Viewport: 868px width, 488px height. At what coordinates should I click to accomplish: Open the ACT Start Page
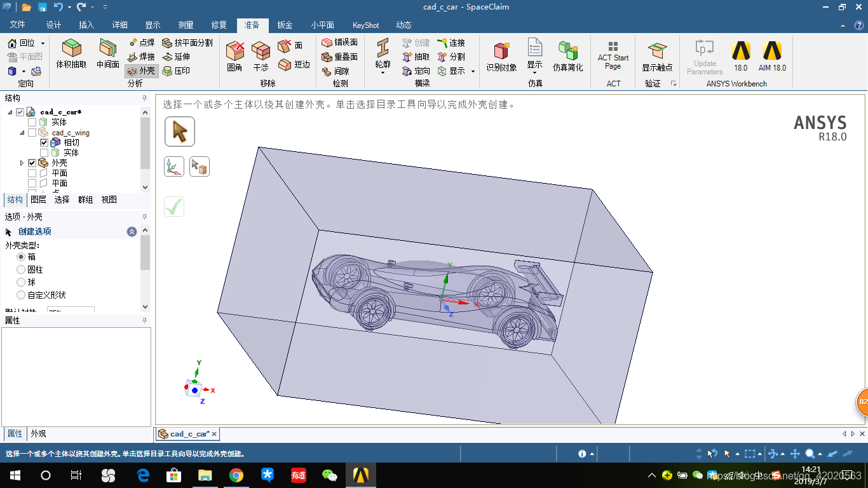(x=613, y=55)
